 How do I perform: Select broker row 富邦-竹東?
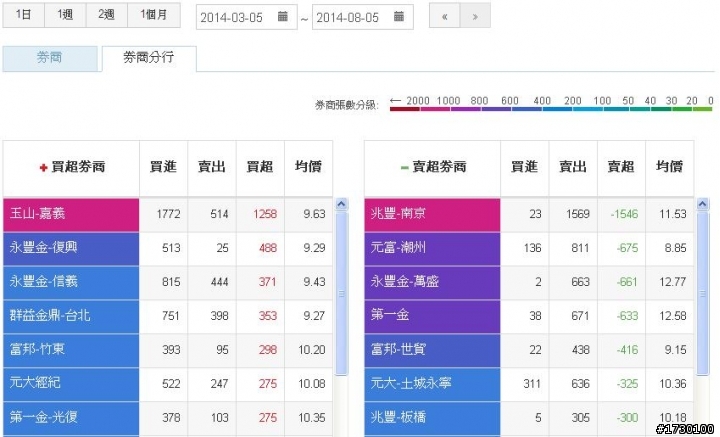(71, 351)
